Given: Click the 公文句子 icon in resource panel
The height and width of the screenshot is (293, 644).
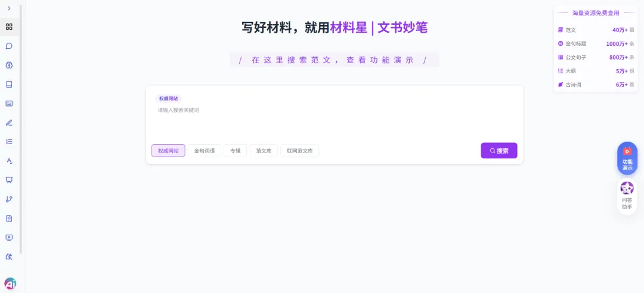Looking at the screenshot, I should [561, 57].
